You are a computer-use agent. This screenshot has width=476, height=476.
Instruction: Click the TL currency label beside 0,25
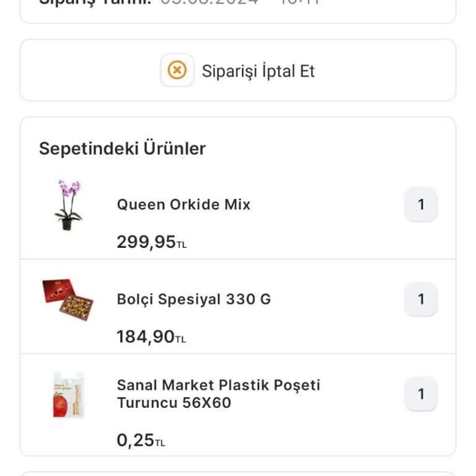tap(160, 443)
